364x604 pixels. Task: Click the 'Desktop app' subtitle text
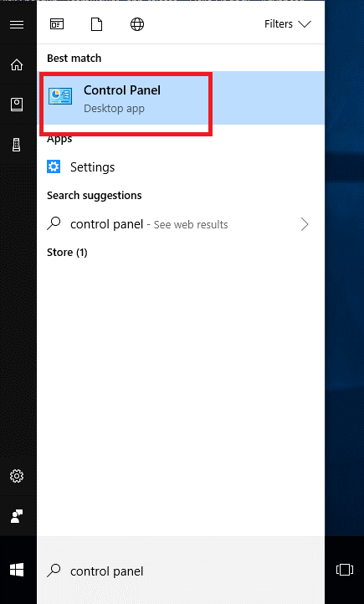[x=114, y=109]
